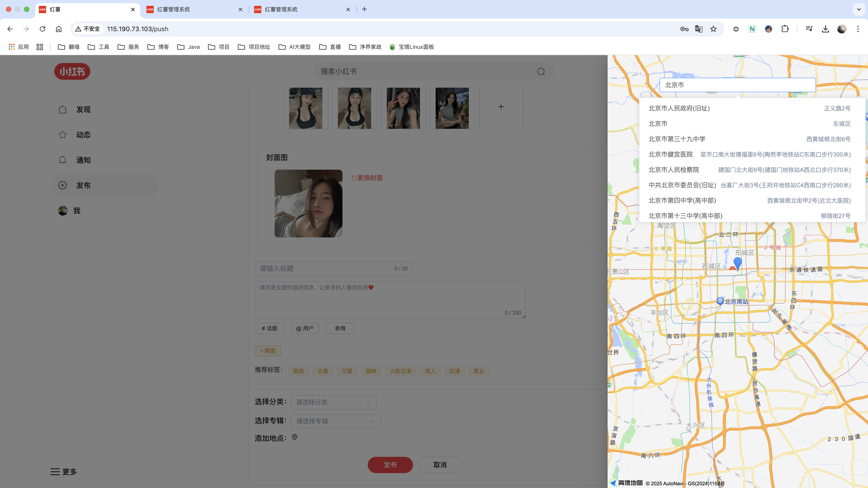The height and width of the screenshot is (488, 868).
Task: Click the location pin icon next to 添加地点
Action: 294,437
